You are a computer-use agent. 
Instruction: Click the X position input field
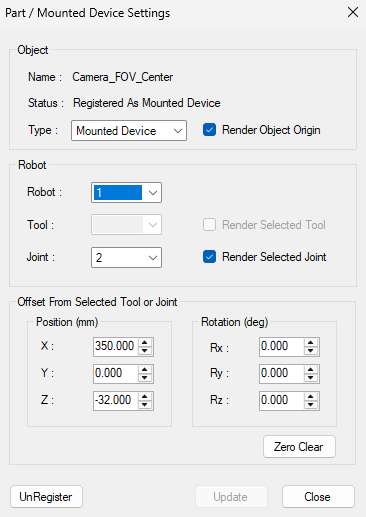click(x=115, y=346)
